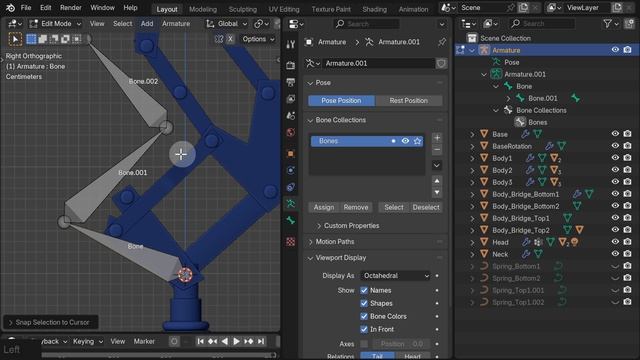Open the Scene properties tab

290,116
